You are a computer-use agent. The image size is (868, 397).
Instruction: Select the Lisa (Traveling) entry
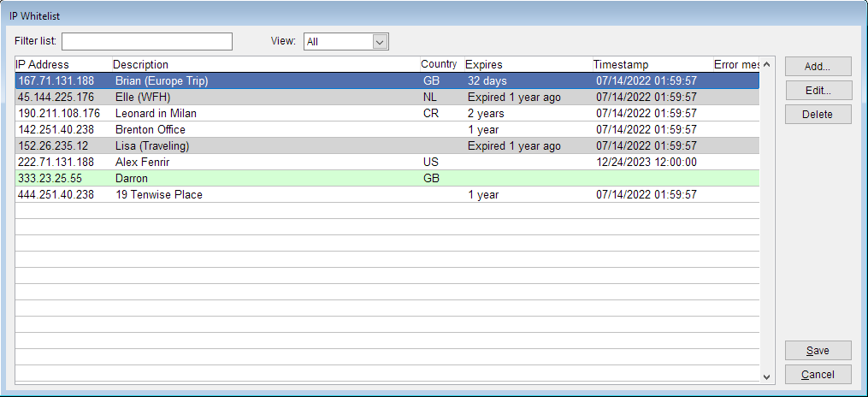coord(152,146)
